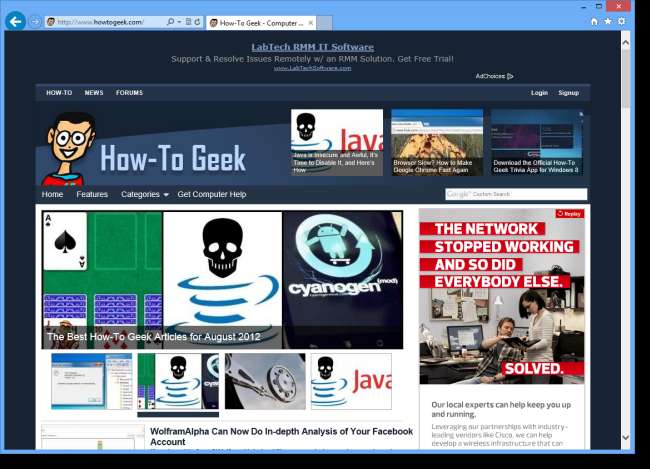Click the Login link
Screen dimensions: 650x469
point(539,93)
